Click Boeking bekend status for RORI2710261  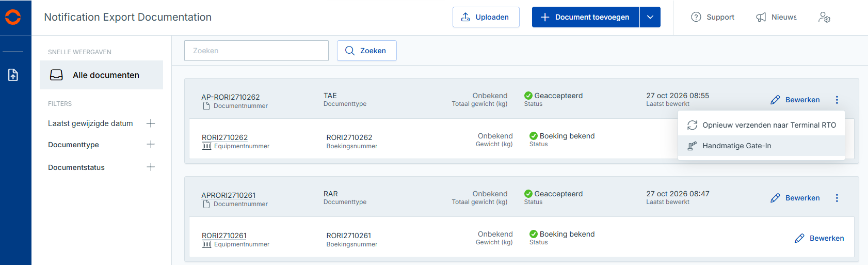point(562,234)
